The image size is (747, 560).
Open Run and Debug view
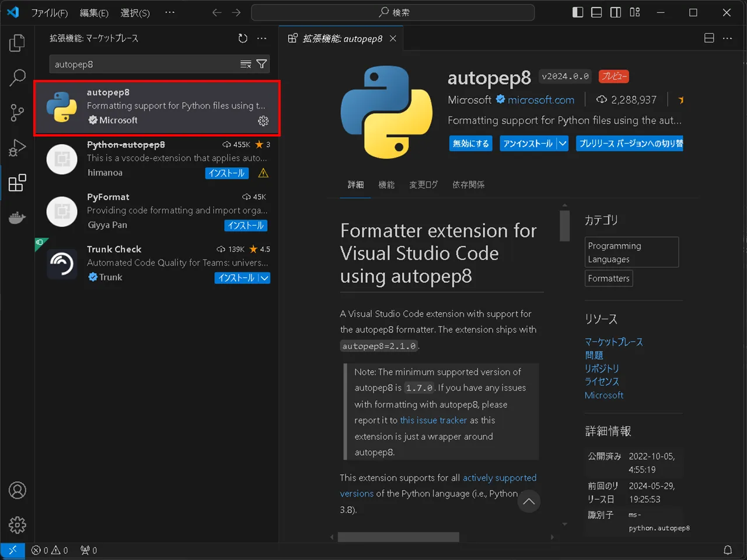point(18,148)
